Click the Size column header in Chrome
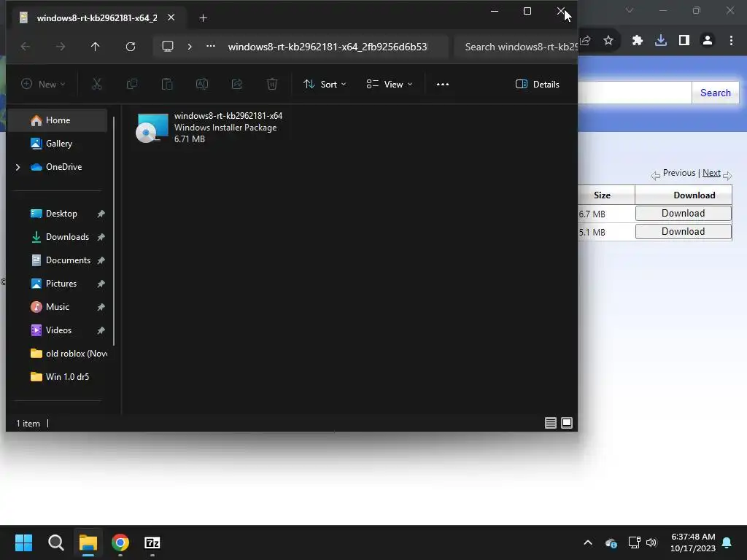 602,195
